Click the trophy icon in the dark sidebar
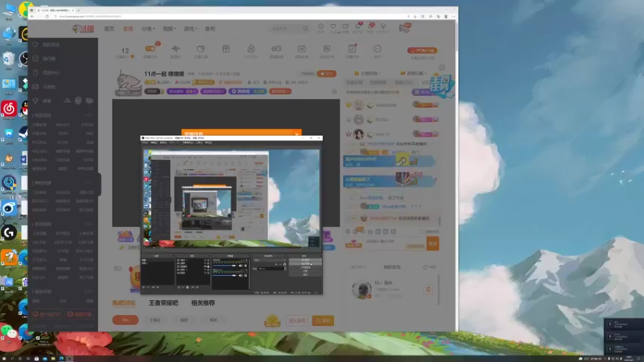Viewport: 644px width, 362px height. (x=35, y=101)
